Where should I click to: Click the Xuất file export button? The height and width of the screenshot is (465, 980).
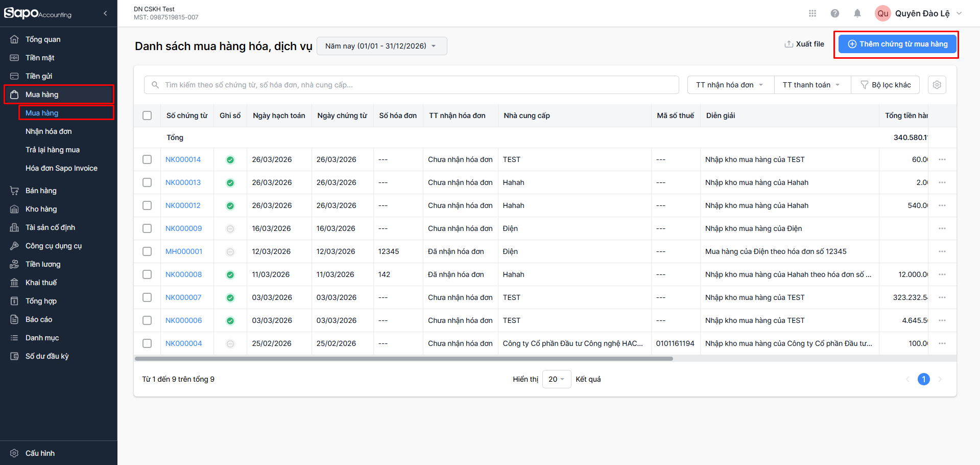pos(804,44)
